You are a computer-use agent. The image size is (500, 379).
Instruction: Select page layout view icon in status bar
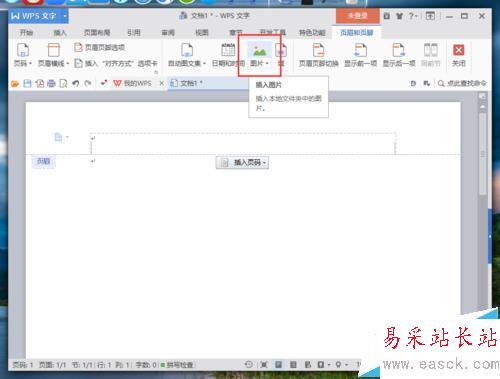(278, 365)
